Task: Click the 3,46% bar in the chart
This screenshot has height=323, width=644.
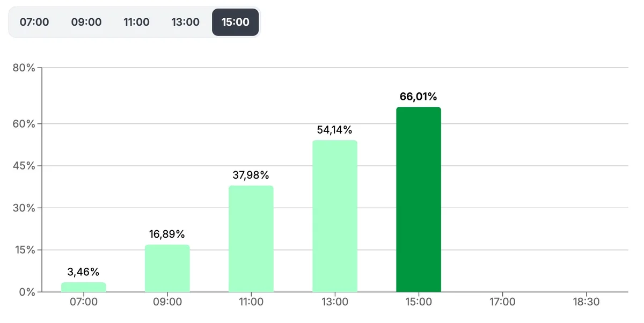Action: pyautogui.click(x=84, y=287)
